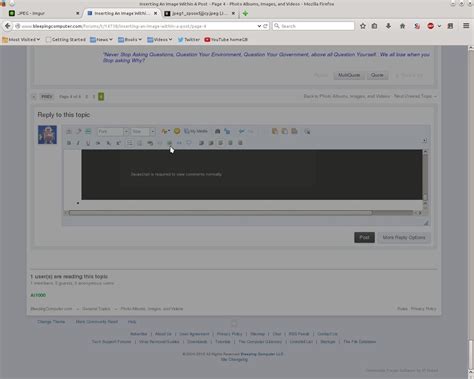The width and height of the screenshot is (474, 379).
Task: Switch to the JPEG - Imgur tab
Action: [44, 13]
